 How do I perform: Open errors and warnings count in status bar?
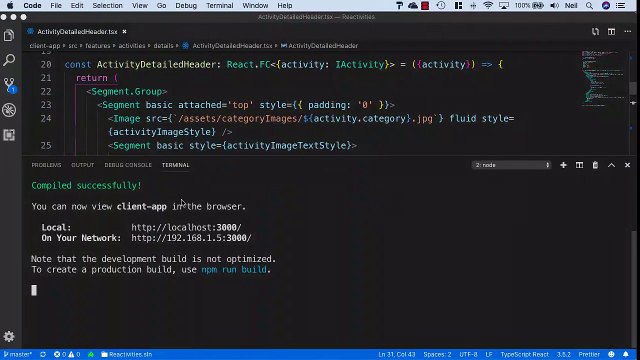pos(67,354)
